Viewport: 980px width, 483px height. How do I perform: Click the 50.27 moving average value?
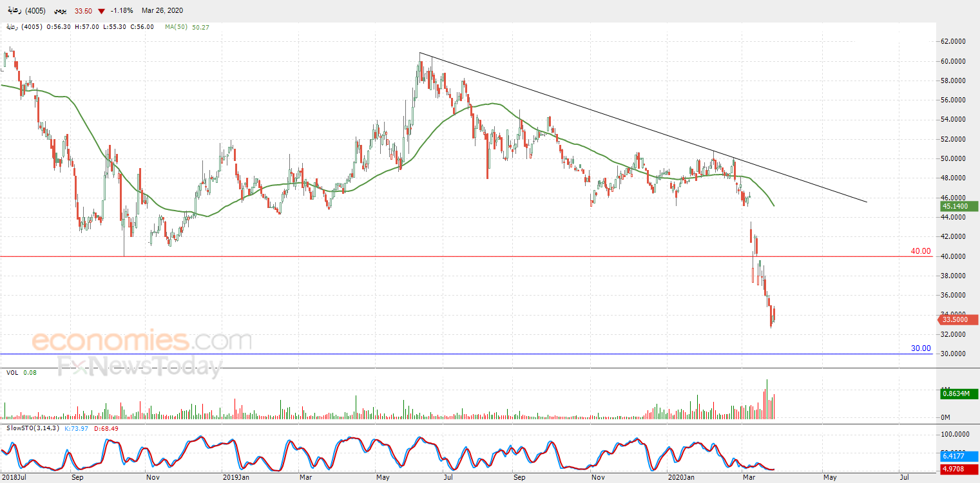[201, 27]
